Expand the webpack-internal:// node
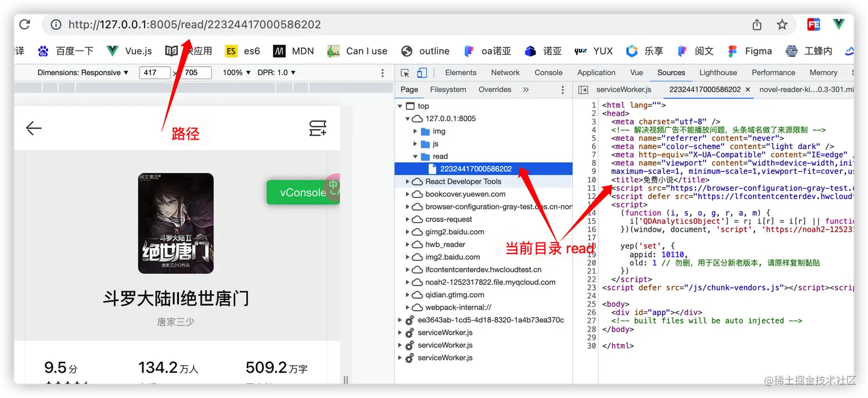The height and width of the screenshot is (398, 868). (x=408, y=308)
